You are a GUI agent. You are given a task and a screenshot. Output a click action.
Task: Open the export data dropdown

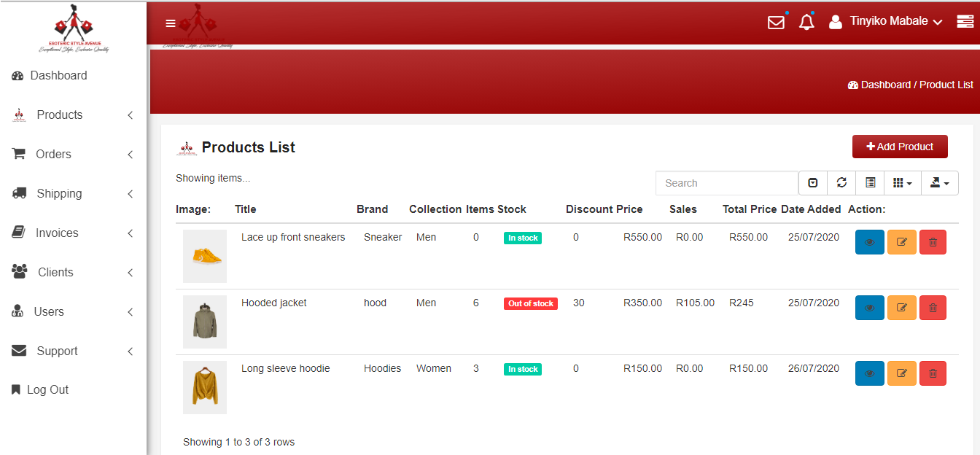click(x=939, y=183)
